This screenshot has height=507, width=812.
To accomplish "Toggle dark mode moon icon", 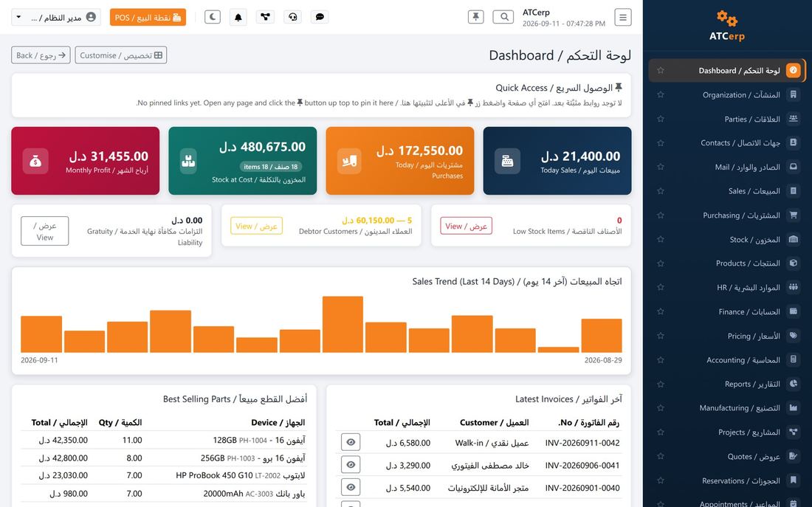I will (213, 17).
